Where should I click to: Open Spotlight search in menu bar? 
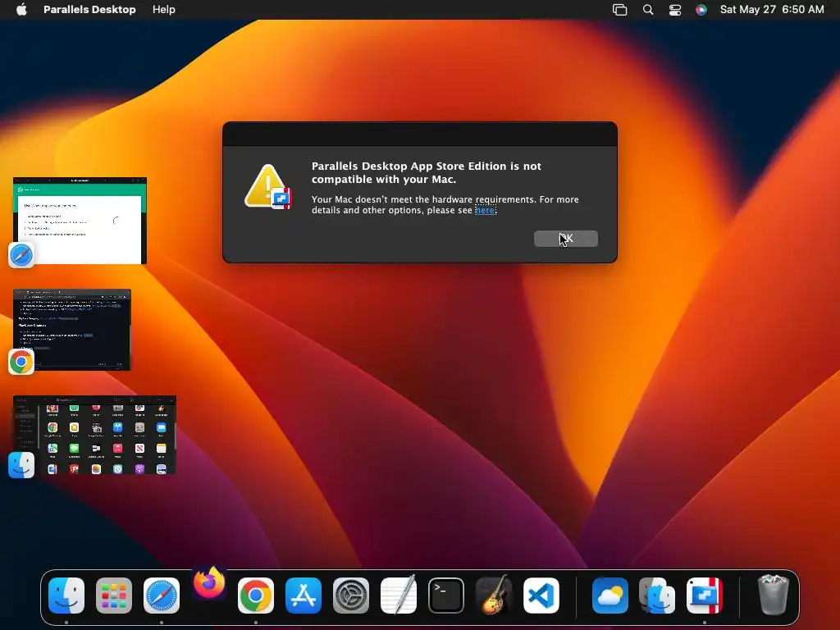tap(648, 10)
